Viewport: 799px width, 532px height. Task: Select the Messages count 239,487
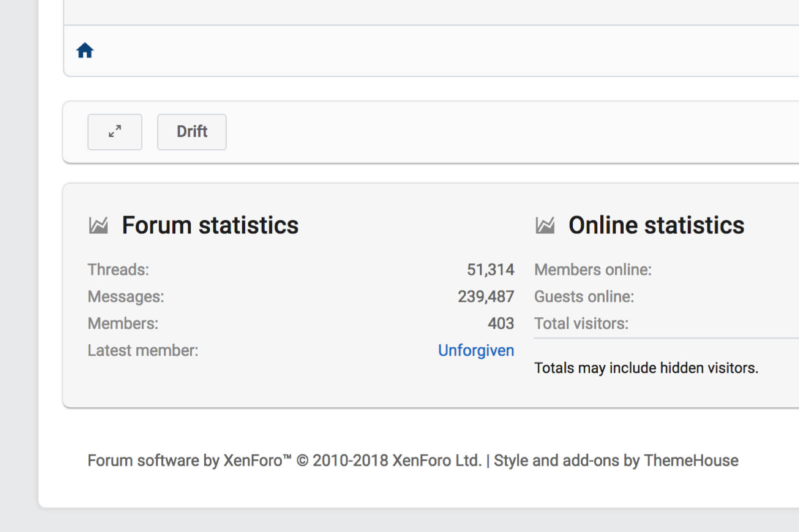(486, 296)
